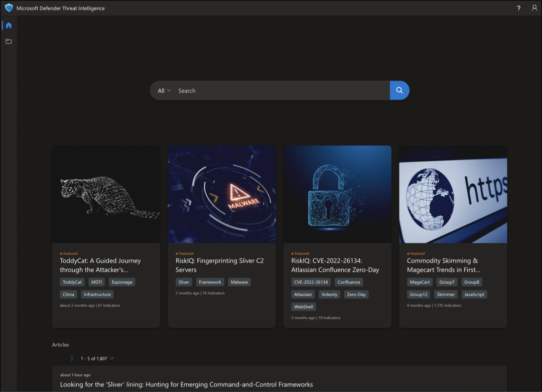Click the 'about 1 hour ago' timestamp

pyautogui.click(x=75, y=375)
